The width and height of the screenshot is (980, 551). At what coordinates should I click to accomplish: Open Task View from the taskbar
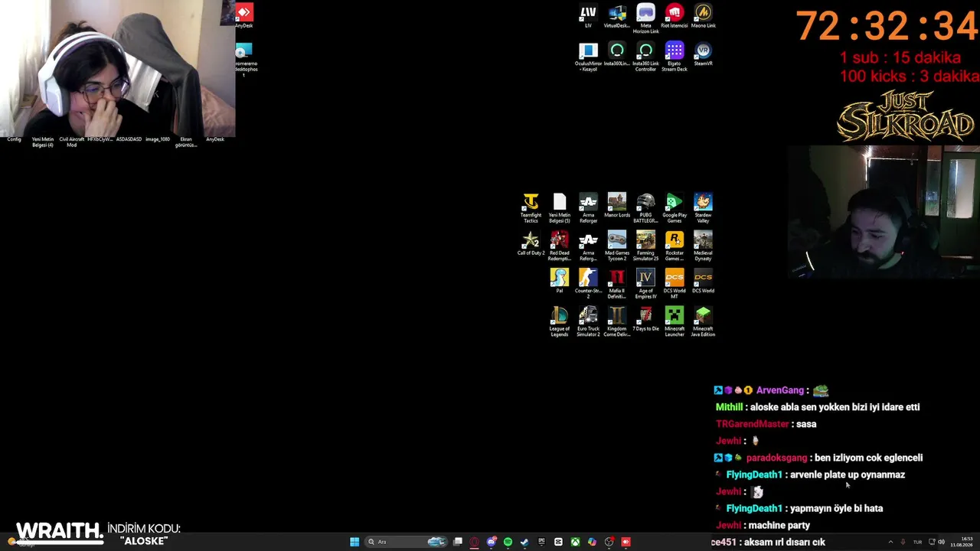tap(458, 542)
